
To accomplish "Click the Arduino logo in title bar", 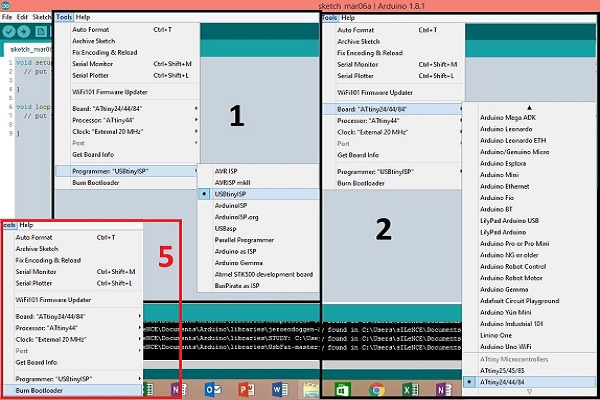I will pos(5,5).
